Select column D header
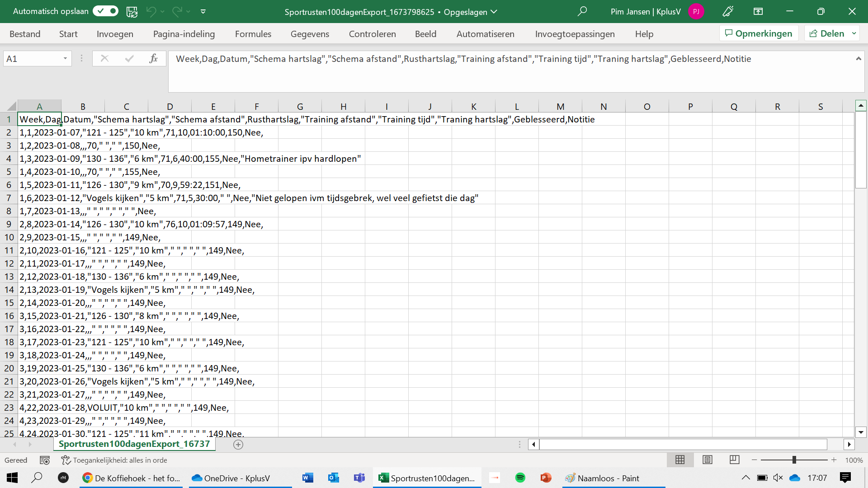 [x=170, y=107]
